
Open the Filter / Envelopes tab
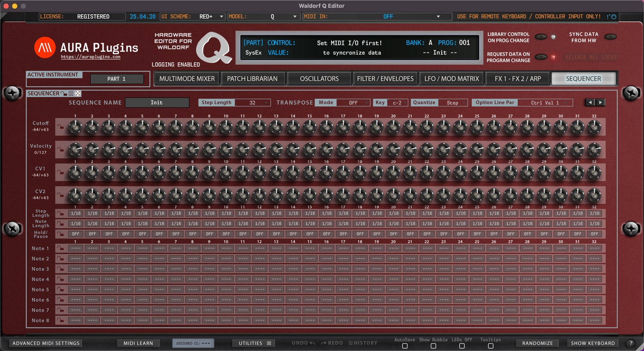[x=385, y=79]
